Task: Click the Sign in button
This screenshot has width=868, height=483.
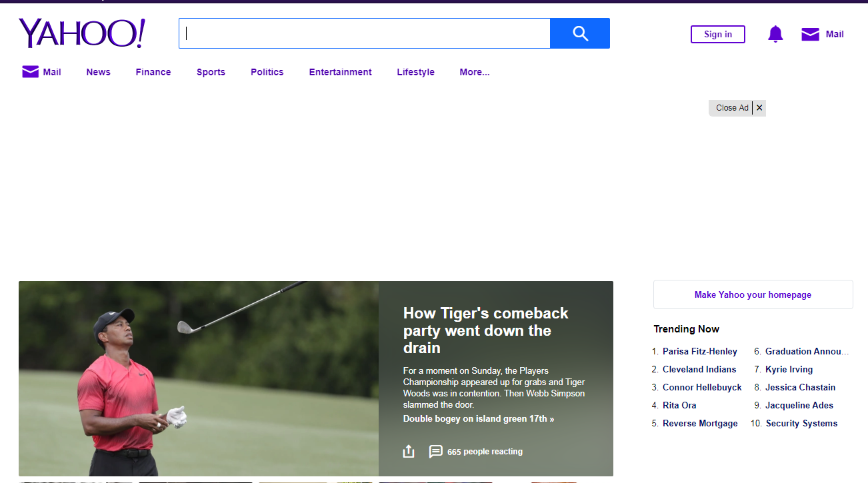Action: [x=718, y=34]
